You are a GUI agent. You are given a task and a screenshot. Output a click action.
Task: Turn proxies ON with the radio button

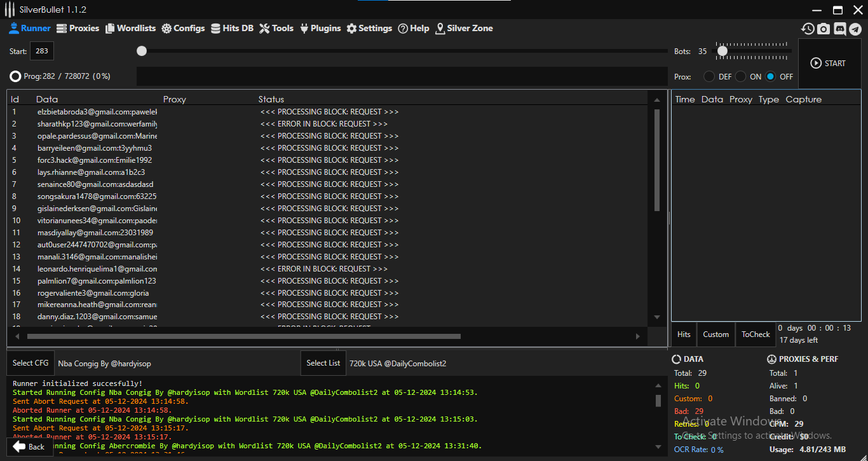741,76
